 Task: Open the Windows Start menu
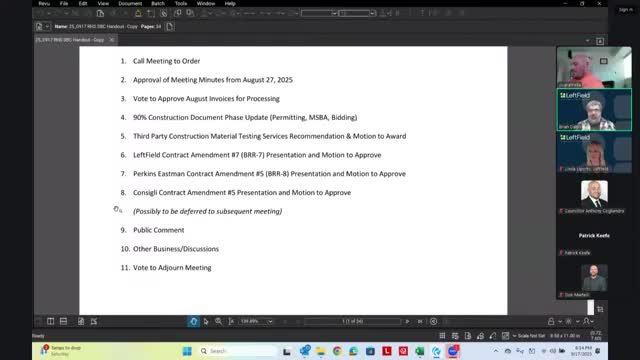click(187, 351)
